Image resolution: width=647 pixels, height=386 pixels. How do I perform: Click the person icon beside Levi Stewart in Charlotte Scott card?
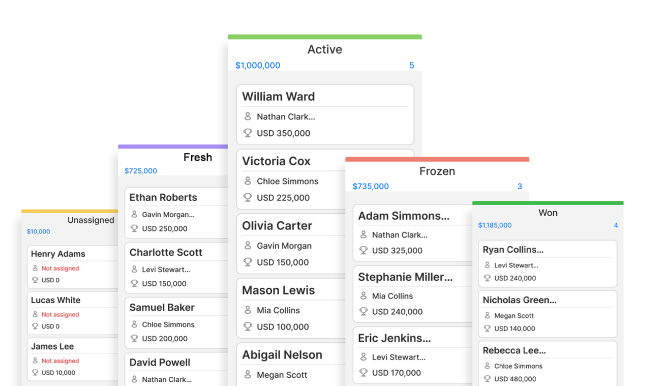[x=134, y=269]
